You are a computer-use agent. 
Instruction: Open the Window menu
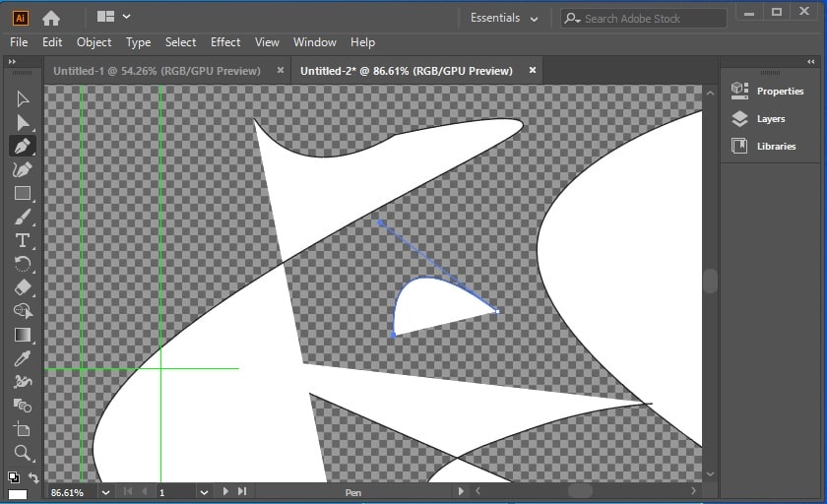[315, 42]
